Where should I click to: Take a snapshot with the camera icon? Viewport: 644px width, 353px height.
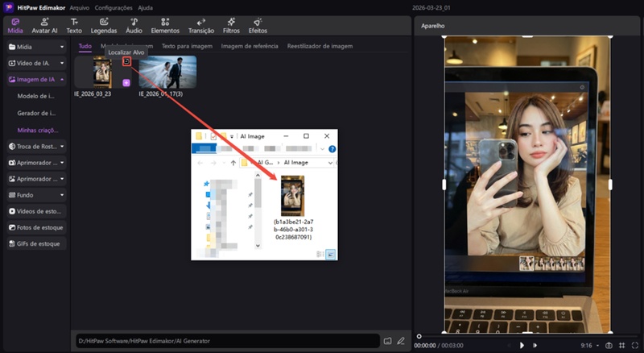point(609,345)
